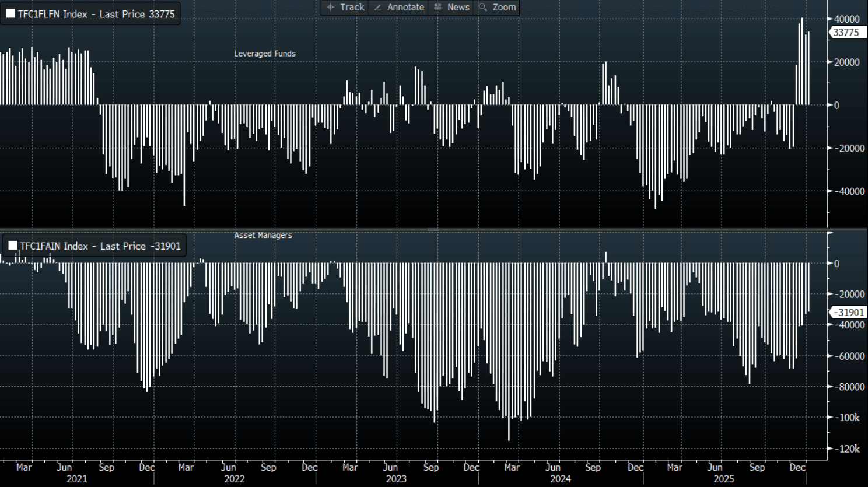Click the News list icon
Image resolution: width=868 pixels, height=487 pixels.
437,8
